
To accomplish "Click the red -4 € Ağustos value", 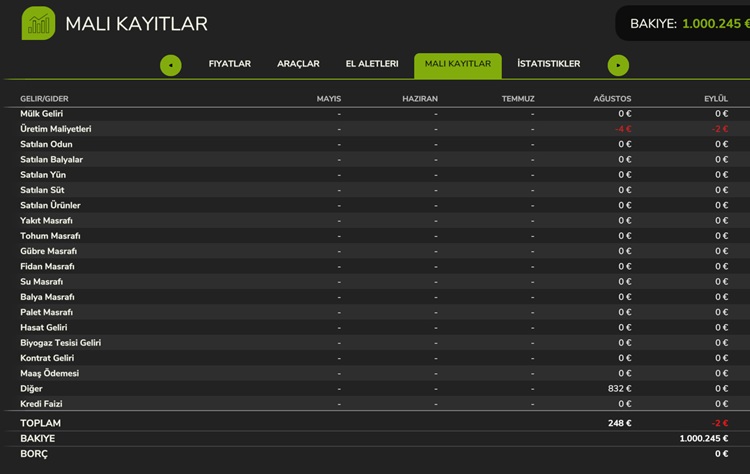I will pyautogui.click(x=623, y=129).
